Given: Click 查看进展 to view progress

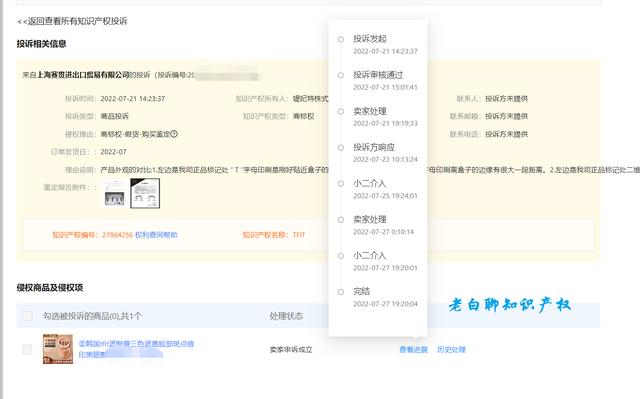Looking at the screenshot, I should 413,350.
